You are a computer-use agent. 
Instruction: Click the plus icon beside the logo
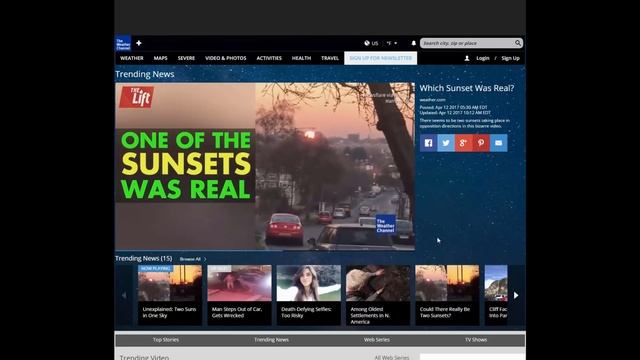click(x=139, y=43)
